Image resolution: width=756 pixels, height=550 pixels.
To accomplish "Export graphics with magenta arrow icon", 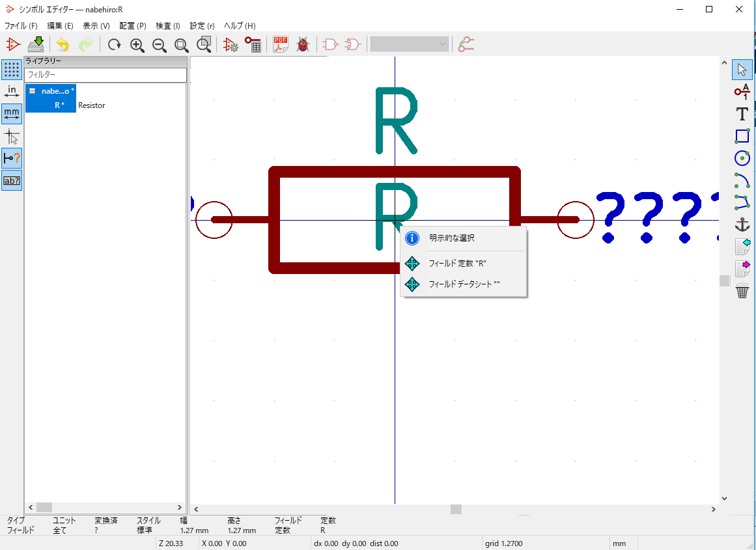I will [742, 269].
